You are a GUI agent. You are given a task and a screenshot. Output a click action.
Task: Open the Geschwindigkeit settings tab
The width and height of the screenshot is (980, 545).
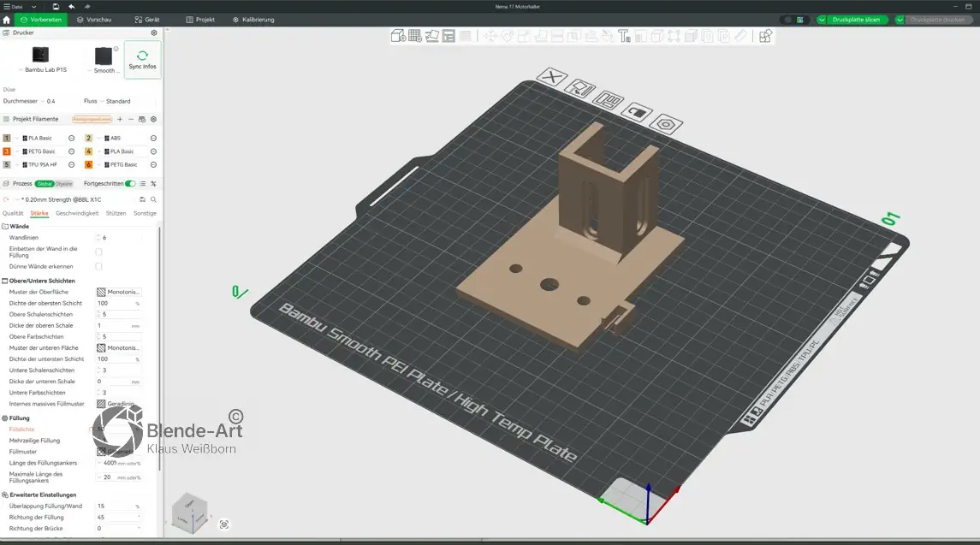coord(77,213)
